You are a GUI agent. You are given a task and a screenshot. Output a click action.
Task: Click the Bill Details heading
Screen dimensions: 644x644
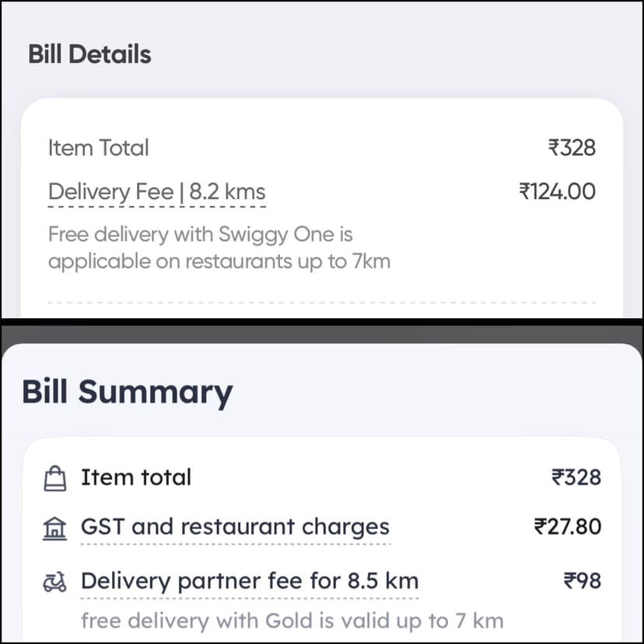tap(89, 54)
